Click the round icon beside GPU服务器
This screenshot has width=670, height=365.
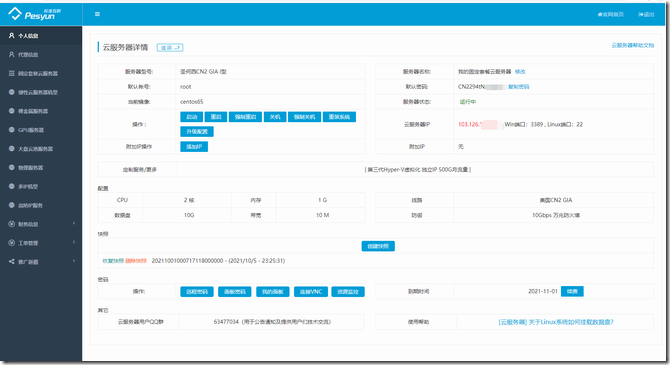coord(12,130)
